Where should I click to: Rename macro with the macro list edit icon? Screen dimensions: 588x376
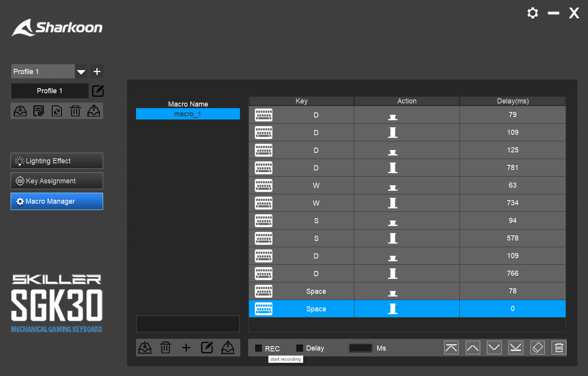point(207,347)
